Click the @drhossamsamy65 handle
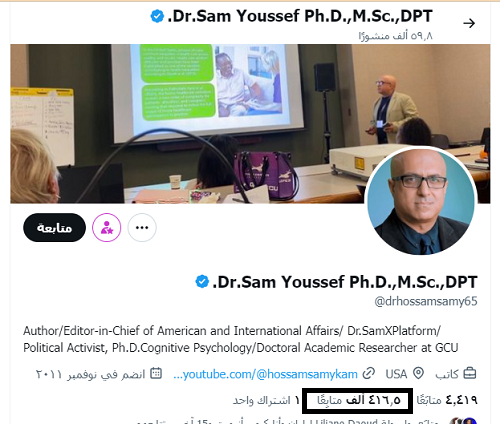This screenshot has height=424, width=500. click(426, 301)
